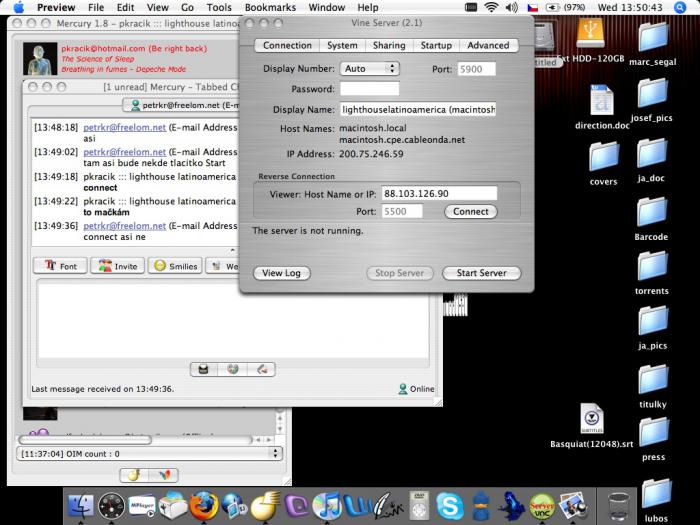Open the direction.doc file on desktop
Screen dimensions: 700x525
(x=602, y=100)
